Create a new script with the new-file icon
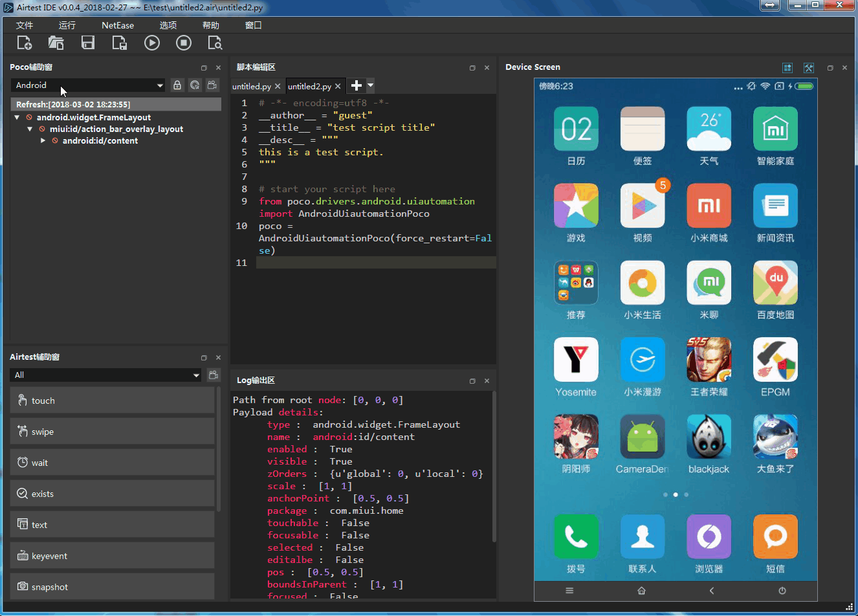This screenshot has width=858, height=616. click(x=24, y=42)
